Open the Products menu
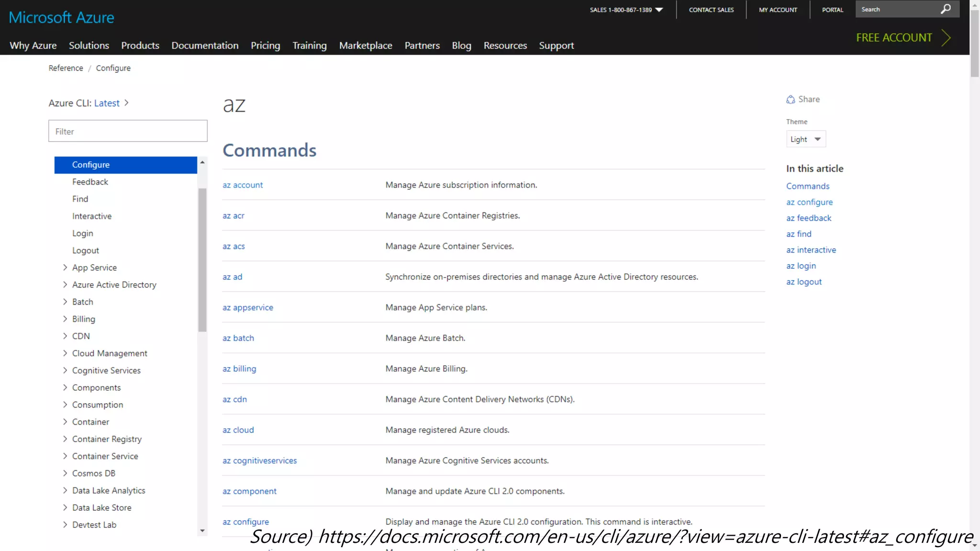This screenshot has height=551, width=980. coord(140,45)
